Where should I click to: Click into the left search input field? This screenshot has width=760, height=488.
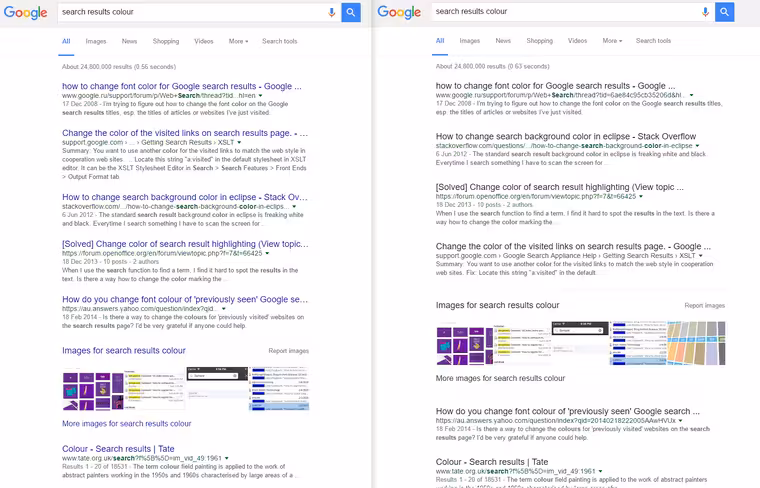tap(193, 12)
